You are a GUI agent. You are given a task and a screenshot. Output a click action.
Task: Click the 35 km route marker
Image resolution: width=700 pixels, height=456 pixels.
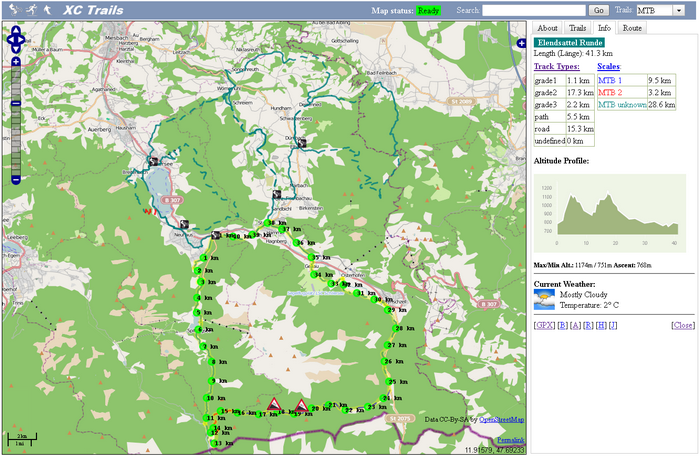pyautogui.click(x=314, y=257)
